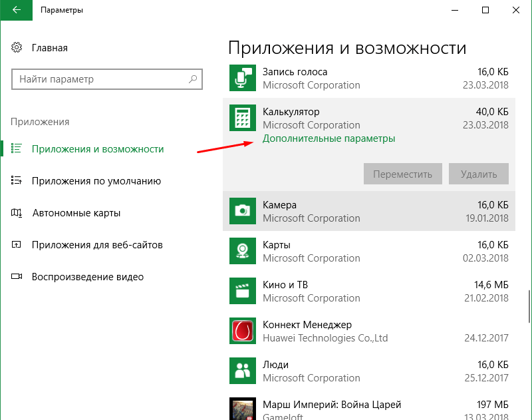This screenshot has height=420, width=532.
Task: Select the Камера app icon
Action: click(x=243, y=211)
